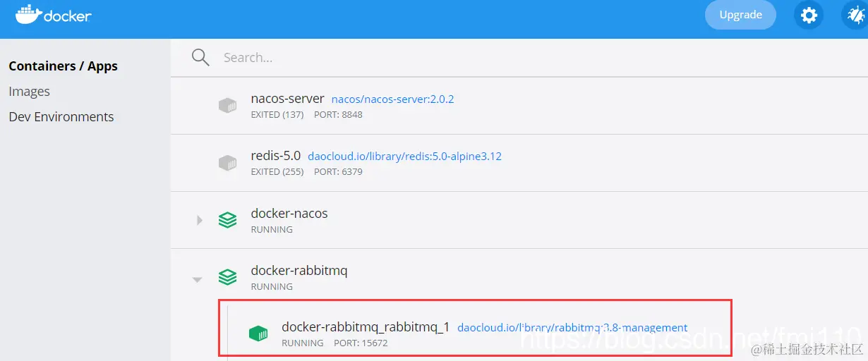This screenshot has width=868, height=361.
Task: Open the nacos/nacos-server:2.0.2 image link
Action: tap(392, 99)
